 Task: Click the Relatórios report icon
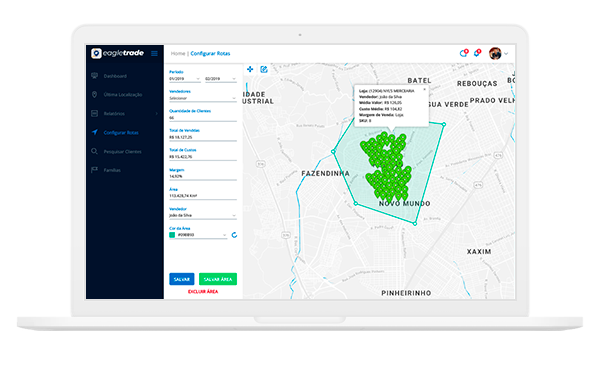[95, 114]
